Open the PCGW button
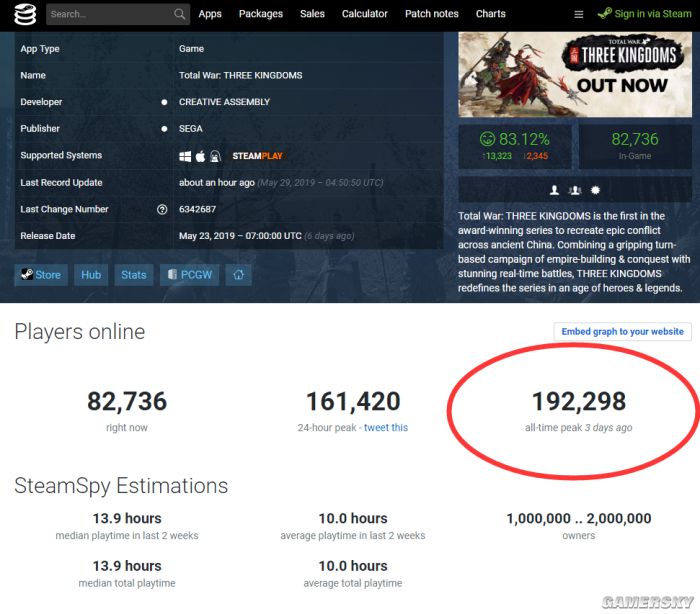This screenshot has width=700, height=614. tap(190, 275)
